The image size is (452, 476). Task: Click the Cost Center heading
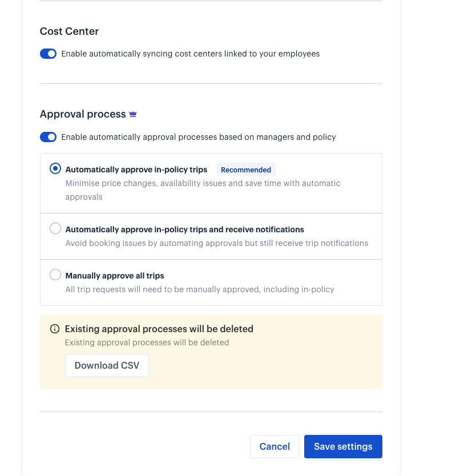[69, 31]
